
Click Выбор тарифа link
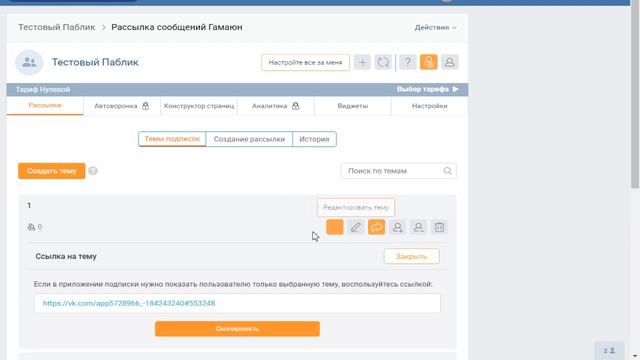tap(427, 89)
